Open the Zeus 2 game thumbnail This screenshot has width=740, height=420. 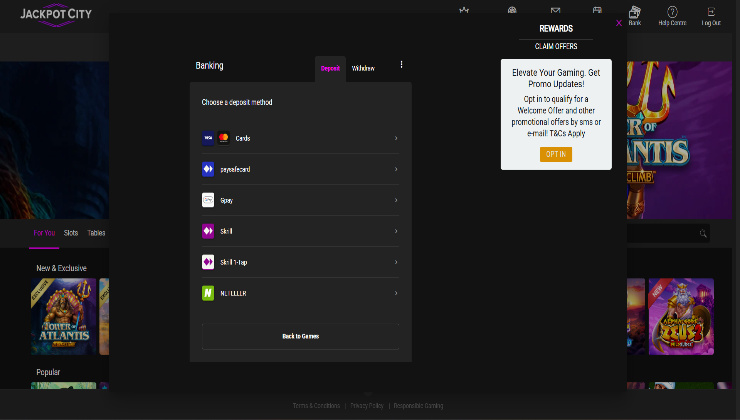point(681,316)
